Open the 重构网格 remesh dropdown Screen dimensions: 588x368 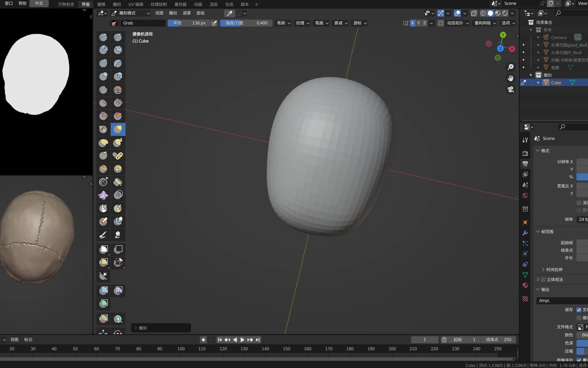[x=484, y=23]
